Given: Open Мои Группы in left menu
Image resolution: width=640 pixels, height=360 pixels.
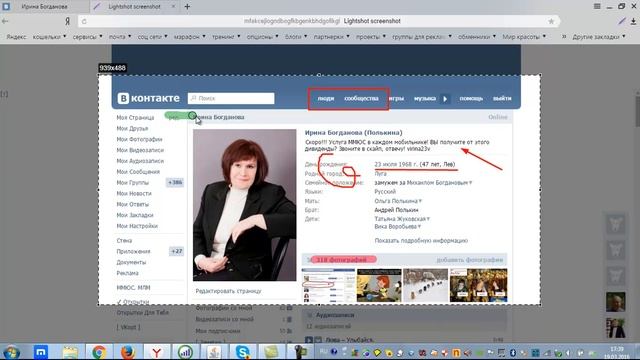Looking at the screenshot, I should [x=133, y=182].
